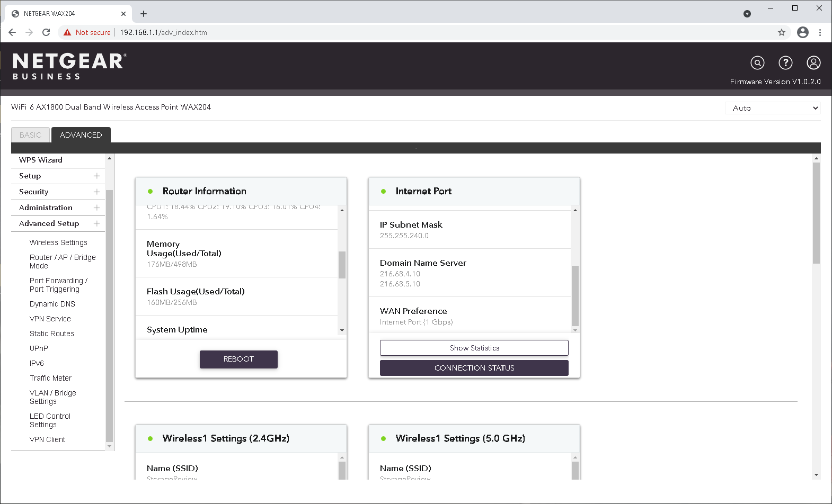The width and height of the screenshot is (832, 504).
Task: Go back with browser back arrow
Action: click(12, 32)
